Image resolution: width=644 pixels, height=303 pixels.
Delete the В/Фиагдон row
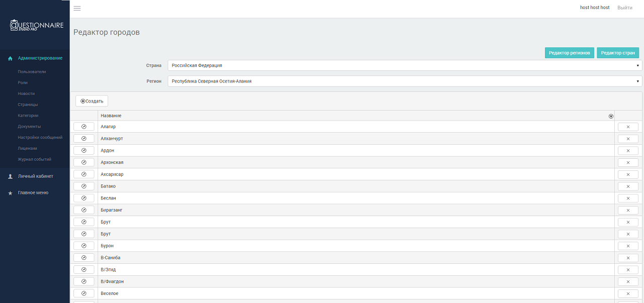[x=628, y=282]
